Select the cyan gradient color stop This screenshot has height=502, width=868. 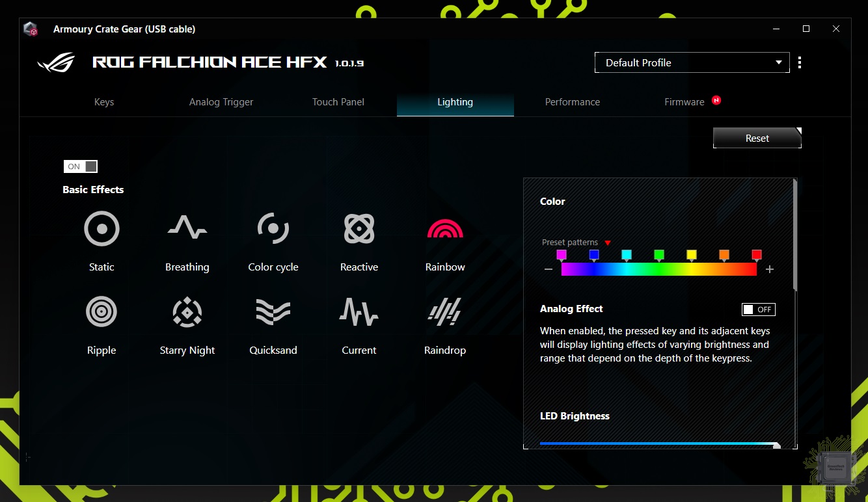627,255
